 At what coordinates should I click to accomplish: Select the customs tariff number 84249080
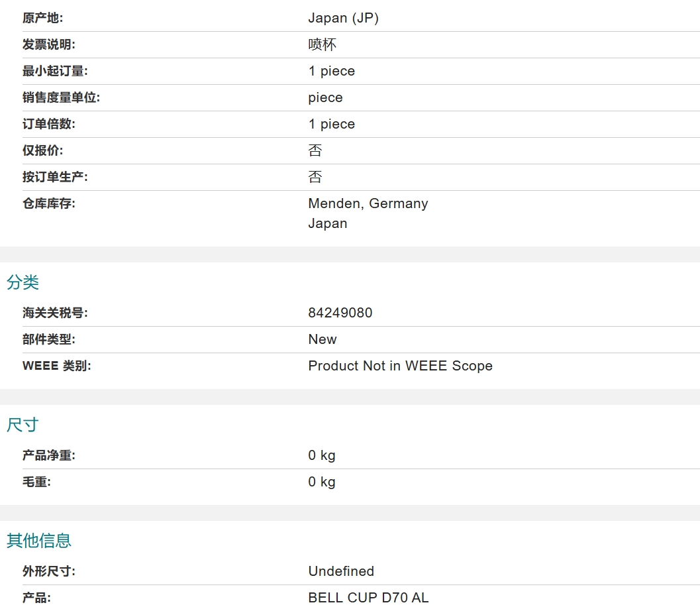340,313
